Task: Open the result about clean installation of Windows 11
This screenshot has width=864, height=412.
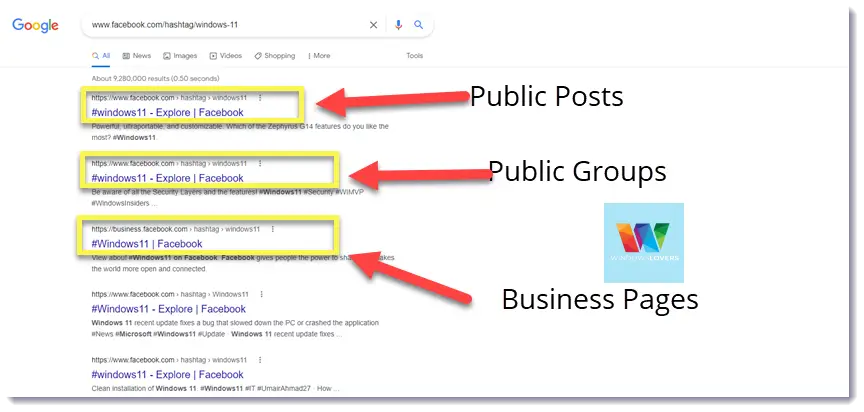Action: point(167,375)
